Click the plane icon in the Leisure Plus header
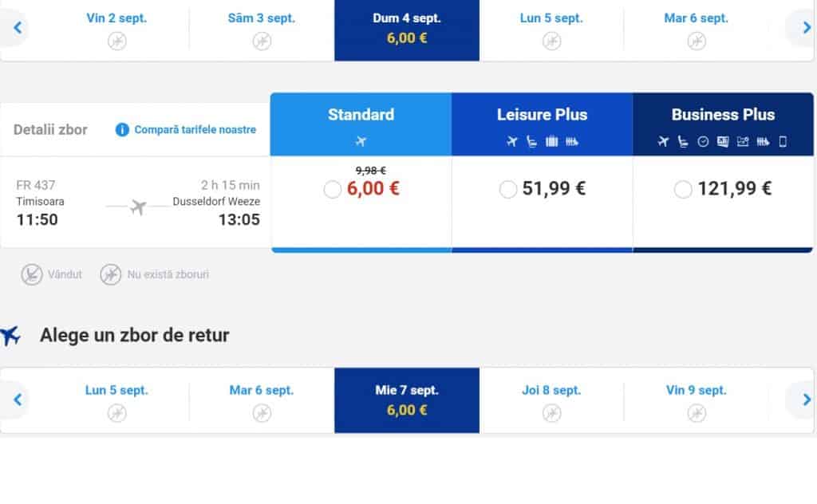Viewport: 817px width, 504px height. (511, 140)
